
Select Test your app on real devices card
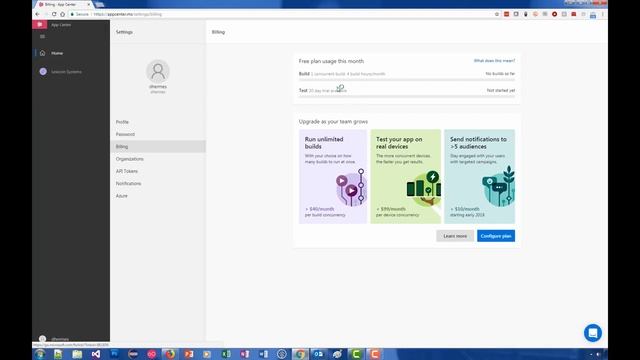tap(406, 176)
